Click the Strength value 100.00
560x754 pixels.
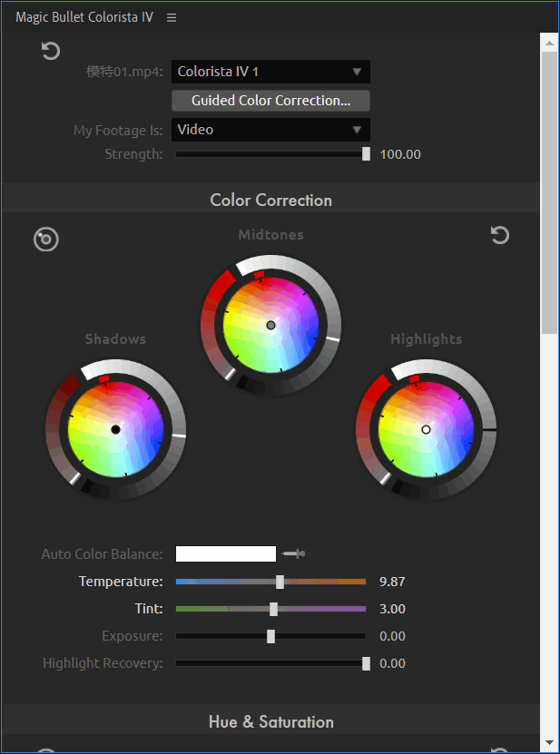click(x=400, y=154)
